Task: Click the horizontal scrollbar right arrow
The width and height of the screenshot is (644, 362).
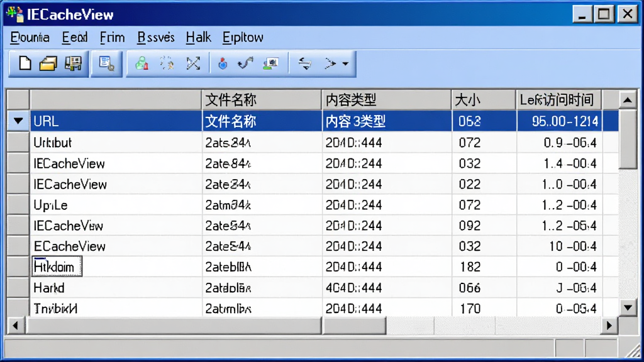Action: tap(609, 326)
